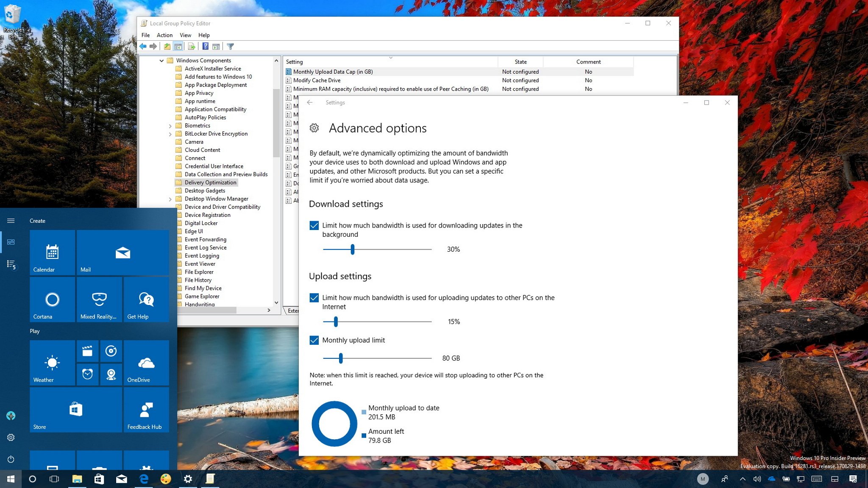Click the Setting column header
The image size is (868, 488).
390,62
